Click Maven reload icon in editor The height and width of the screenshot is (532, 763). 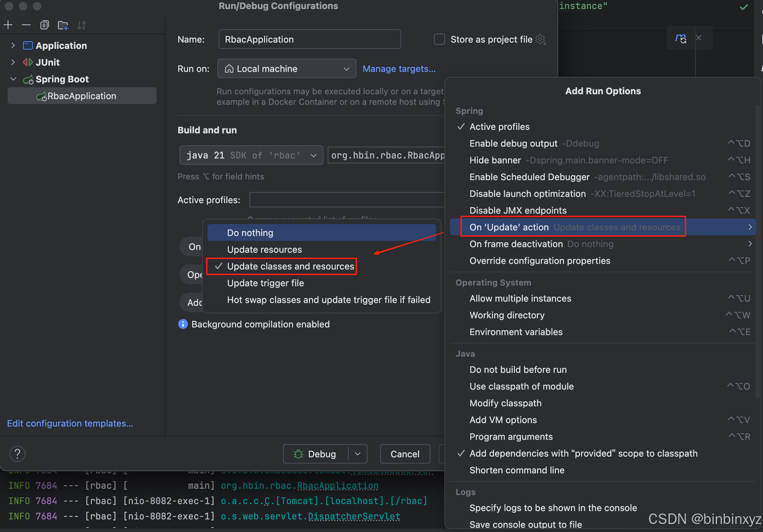click(x=681, y=38)
